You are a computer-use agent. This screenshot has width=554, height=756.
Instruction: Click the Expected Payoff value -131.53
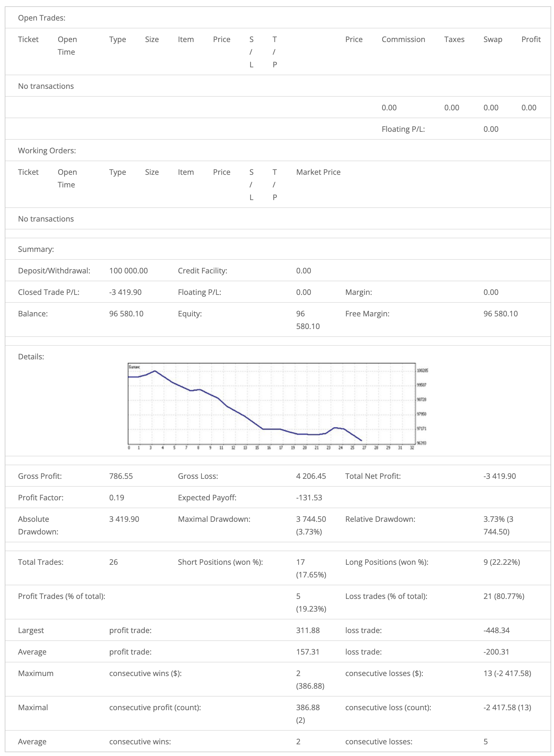309,498
